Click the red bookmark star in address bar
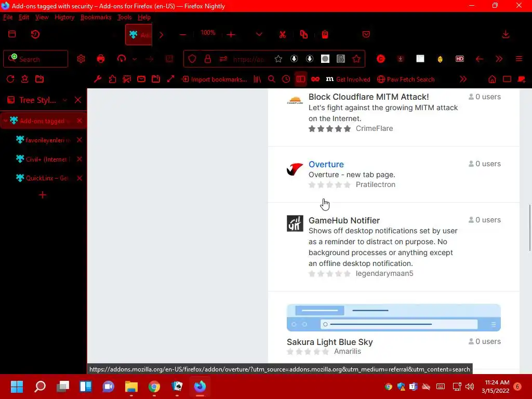The width and height of the screenshot is (532, 399). (x=356, y=59)
